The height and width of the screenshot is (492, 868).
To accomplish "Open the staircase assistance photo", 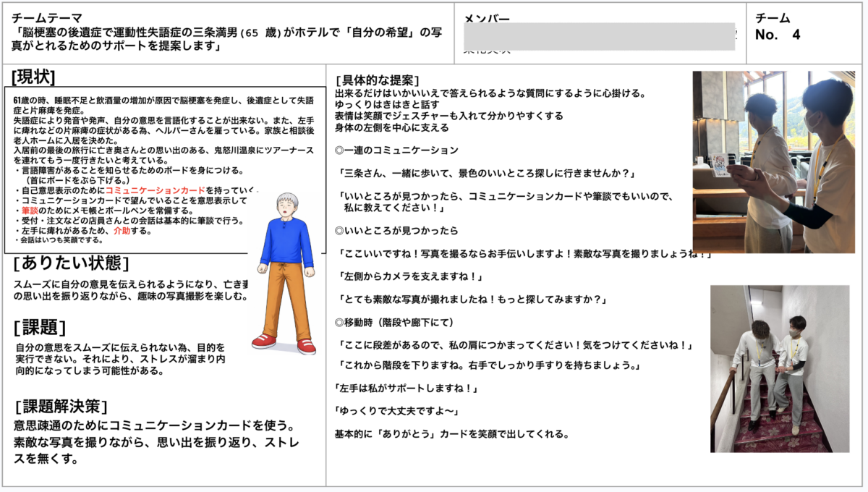I will tap(779, 368).
